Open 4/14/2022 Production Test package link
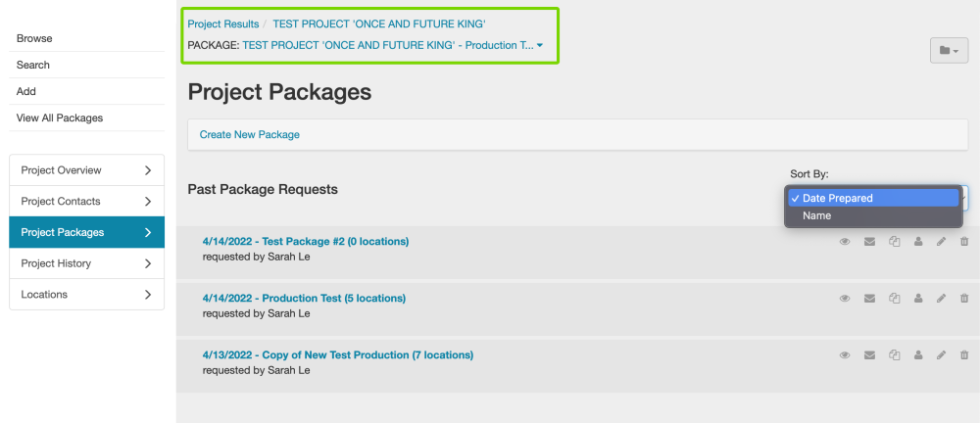The width and height of the screenshot is (980, 423). 304,298
